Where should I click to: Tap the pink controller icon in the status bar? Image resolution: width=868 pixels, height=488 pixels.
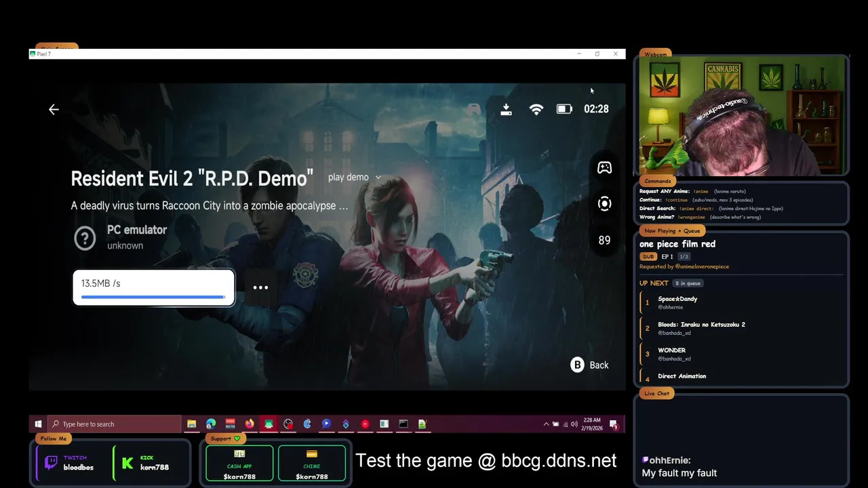coord(475,109)
